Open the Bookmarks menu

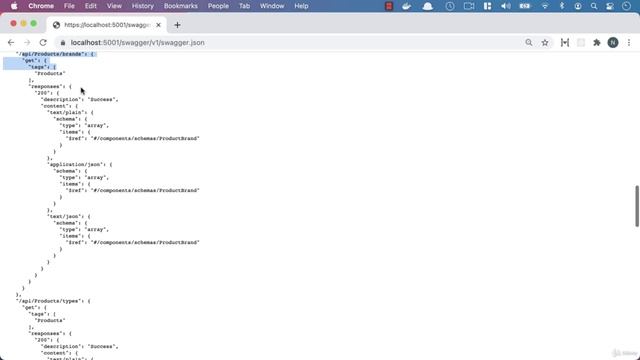pyautogui.click(x=180, y=6)
